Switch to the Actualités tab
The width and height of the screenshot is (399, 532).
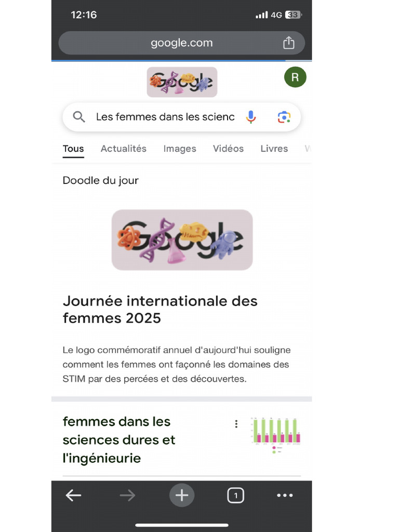tap(124, 149)
